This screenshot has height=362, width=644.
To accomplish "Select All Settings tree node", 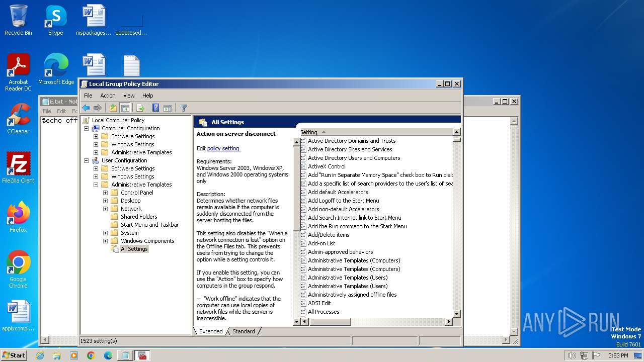I will pyautogui.click(x=134, y=249).
